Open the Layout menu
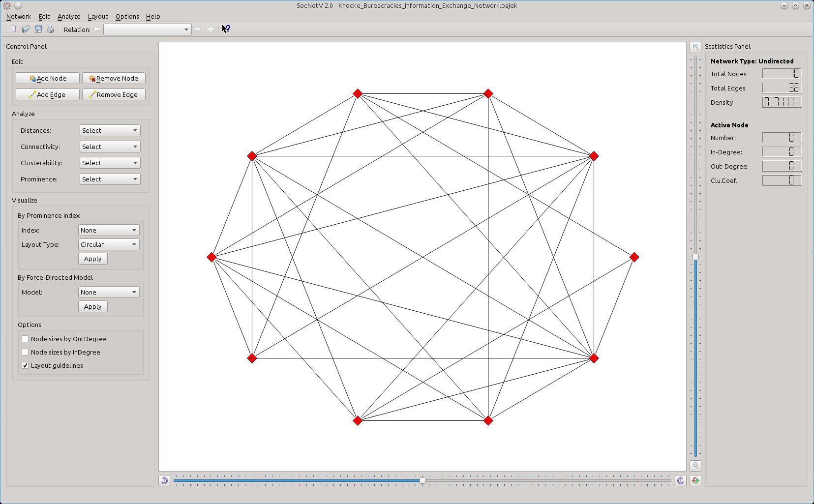Screen dimensions: 814x504 (98, 16)
